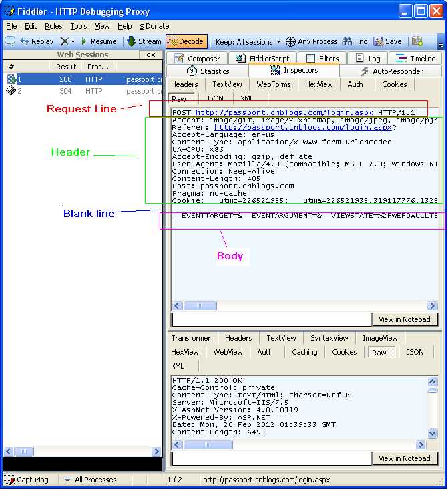The image size is (448, 491).
Task: Open the Rules menu
Action: pyautogui.click(x=53, y=26)
